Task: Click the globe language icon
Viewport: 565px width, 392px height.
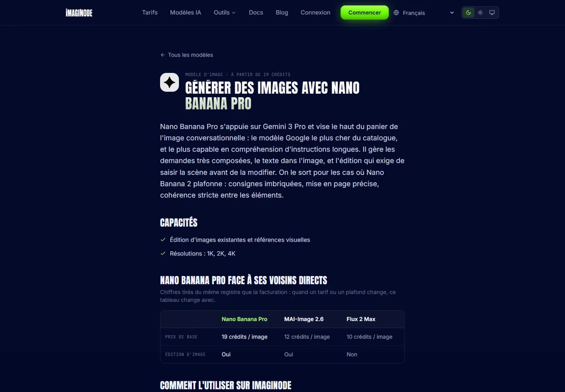Action: pyautogui.click(x=396, y=13)
